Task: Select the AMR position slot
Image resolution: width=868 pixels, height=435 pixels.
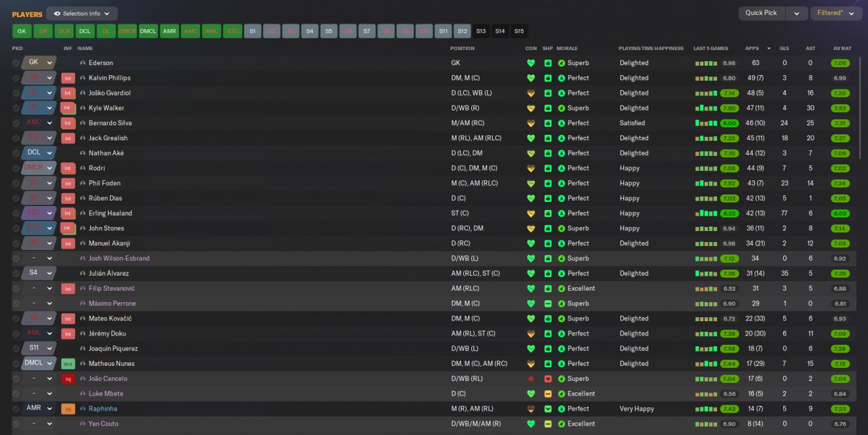Action: 169,31
